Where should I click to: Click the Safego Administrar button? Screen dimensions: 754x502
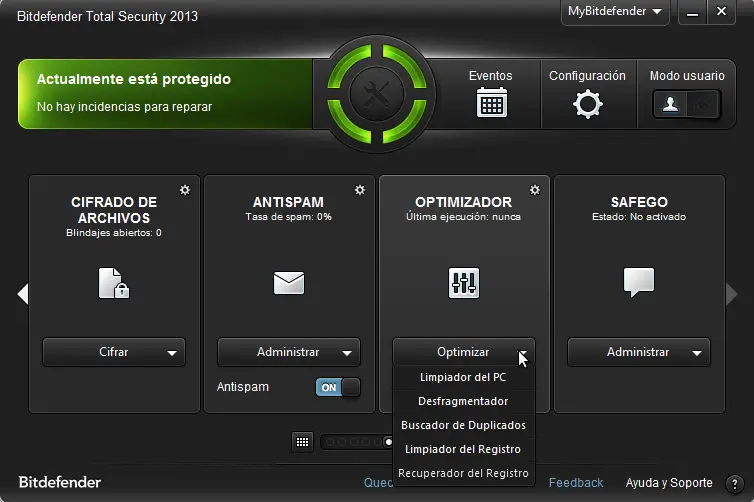[639, 352]
